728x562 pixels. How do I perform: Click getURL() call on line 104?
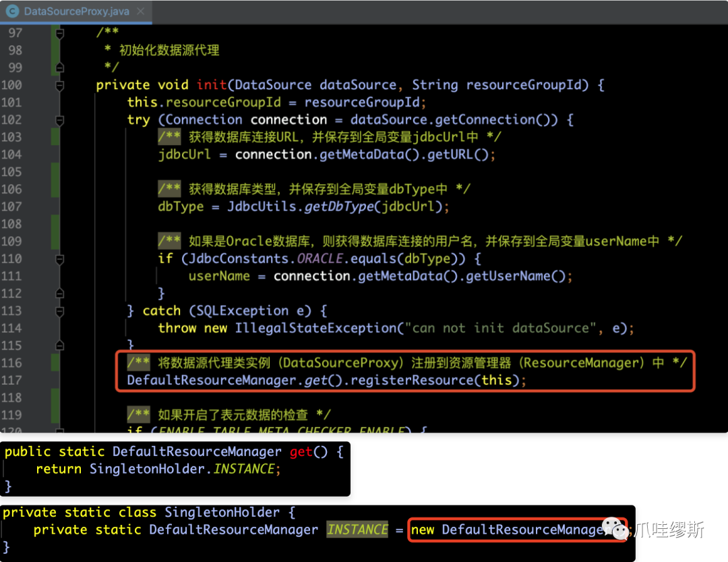457,154
